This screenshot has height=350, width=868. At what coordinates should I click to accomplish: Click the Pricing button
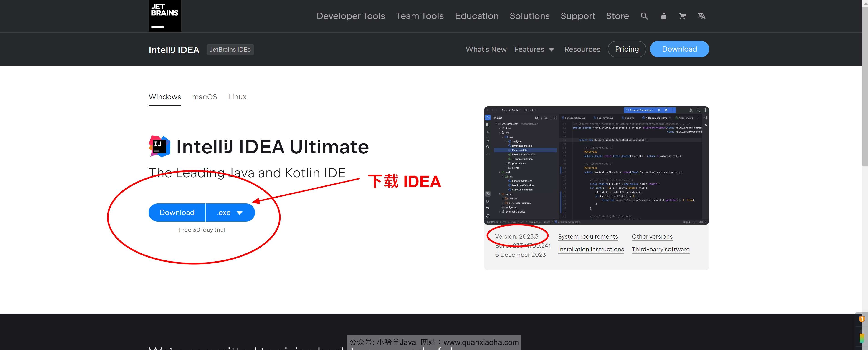(x=627, y=49)
